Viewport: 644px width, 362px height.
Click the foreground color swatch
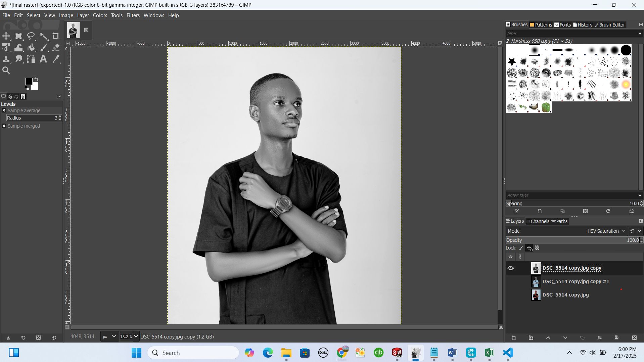click(x=28, y=81)
